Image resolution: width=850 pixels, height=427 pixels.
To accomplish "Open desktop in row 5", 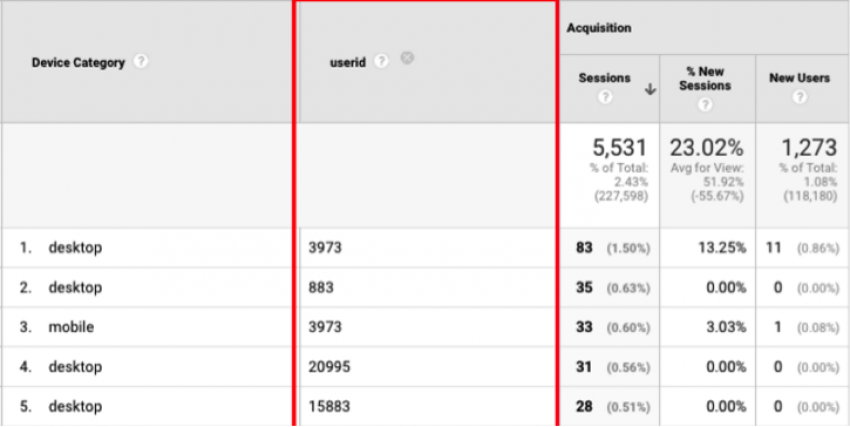I will [75, 406].
